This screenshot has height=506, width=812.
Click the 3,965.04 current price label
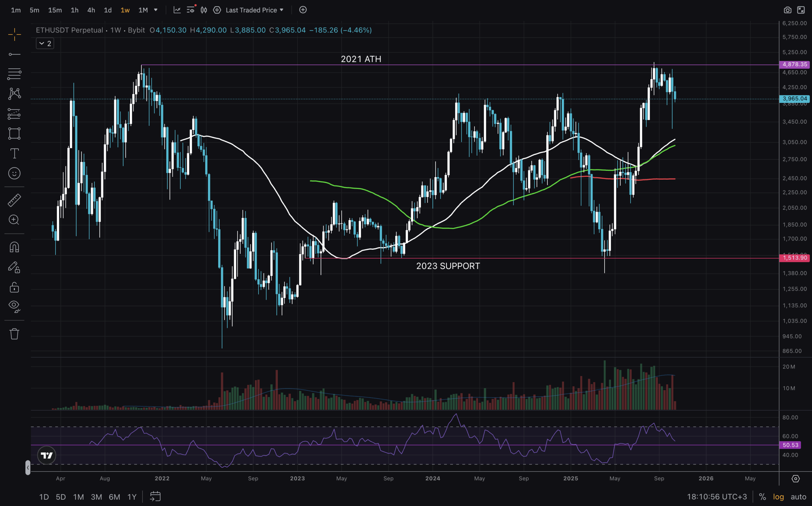(x=794, y=99)
